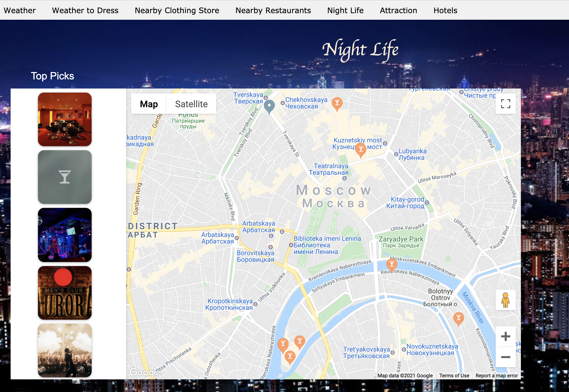Viewport: 569px width, 392px height.
Task: Switch to the default Map view
Action: [149, 104]
